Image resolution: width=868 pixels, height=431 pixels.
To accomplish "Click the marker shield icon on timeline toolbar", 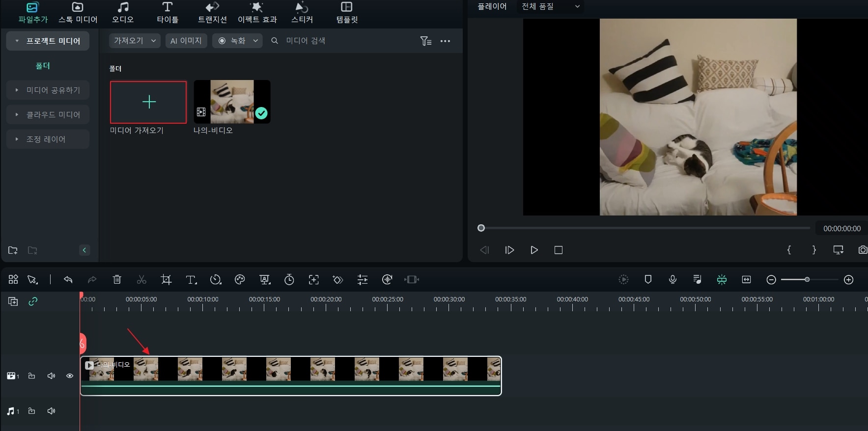I will click(648, 280).
